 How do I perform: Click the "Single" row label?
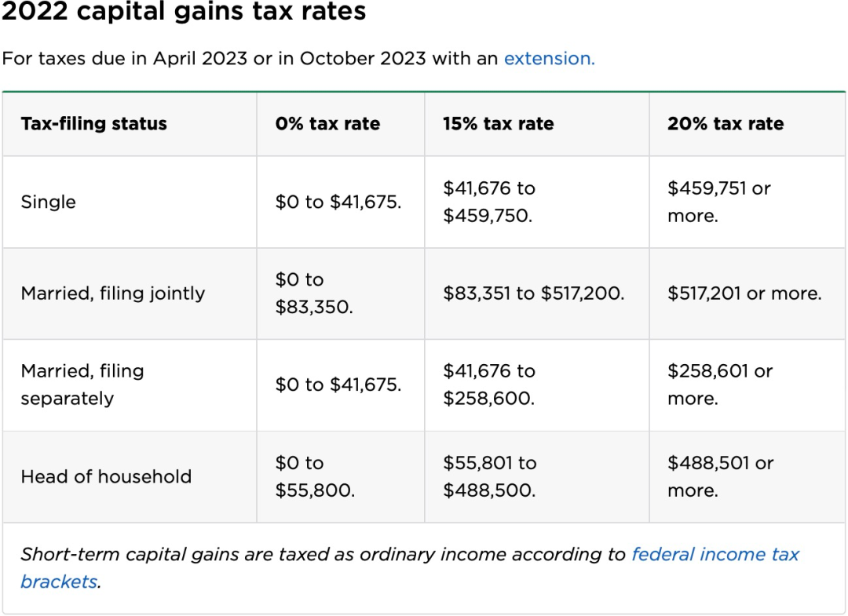coord(49,202)
